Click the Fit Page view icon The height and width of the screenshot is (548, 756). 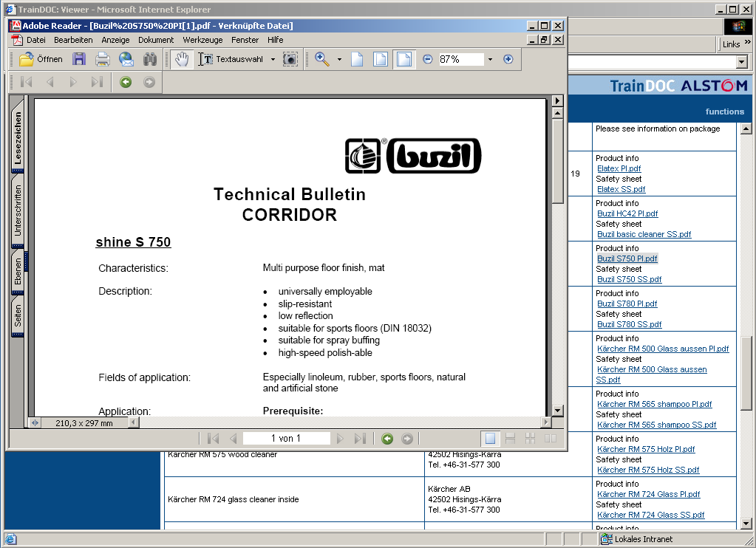click(x=380, y=59)
